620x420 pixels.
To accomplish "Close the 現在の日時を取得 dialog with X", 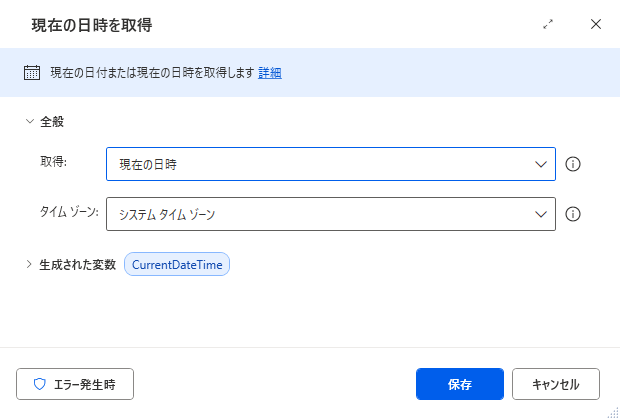I will tap(595, 24).
